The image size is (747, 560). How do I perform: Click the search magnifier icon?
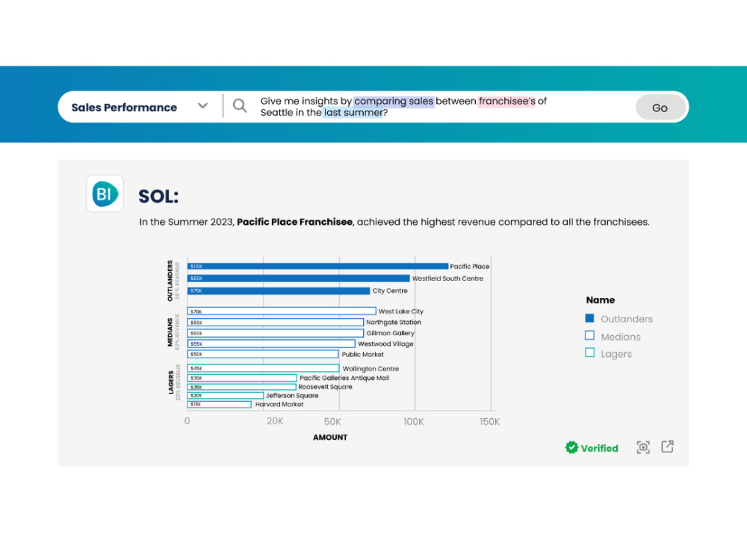[x=240, y=106]
